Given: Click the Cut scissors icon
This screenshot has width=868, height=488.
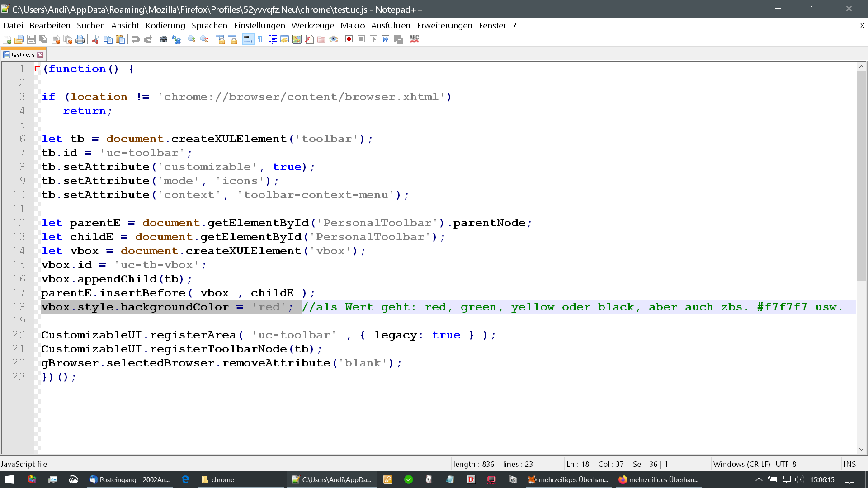Looking at the screenshot, I should 95,39.
